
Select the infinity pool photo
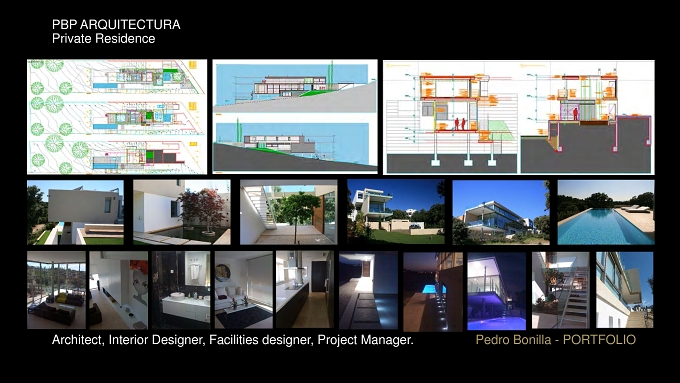coord(606,213)
